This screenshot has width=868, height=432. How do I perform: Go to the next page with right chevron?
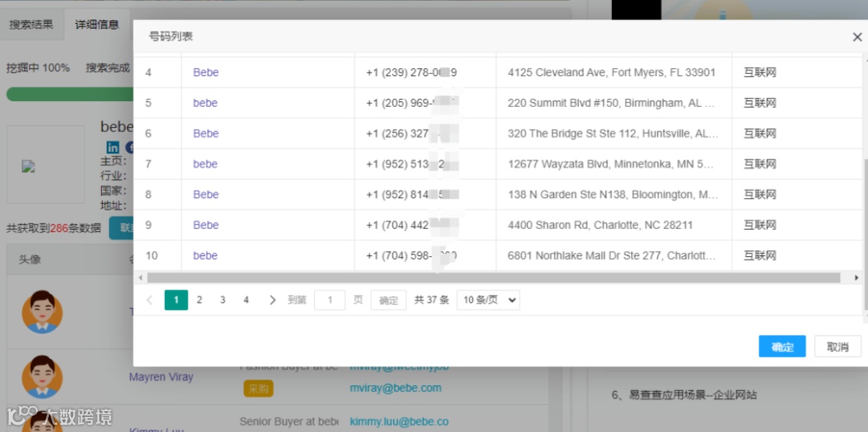[x=272, y=300]
